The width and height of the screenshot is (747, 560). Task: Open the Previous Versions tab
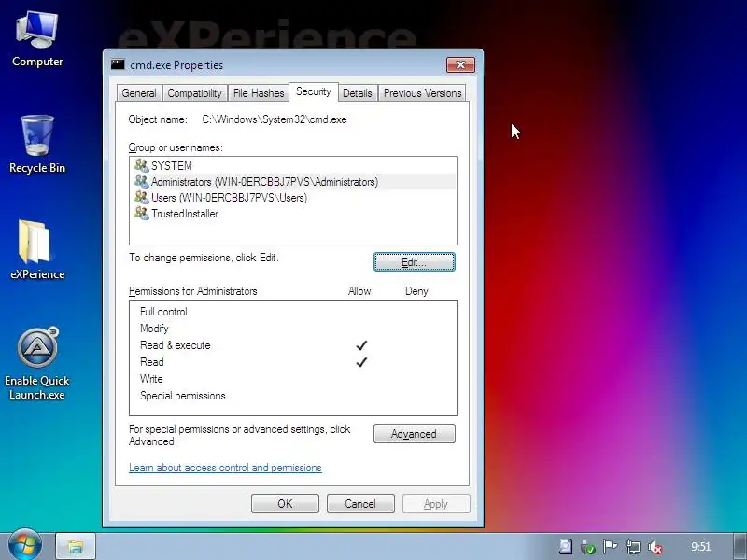point(423,92)
